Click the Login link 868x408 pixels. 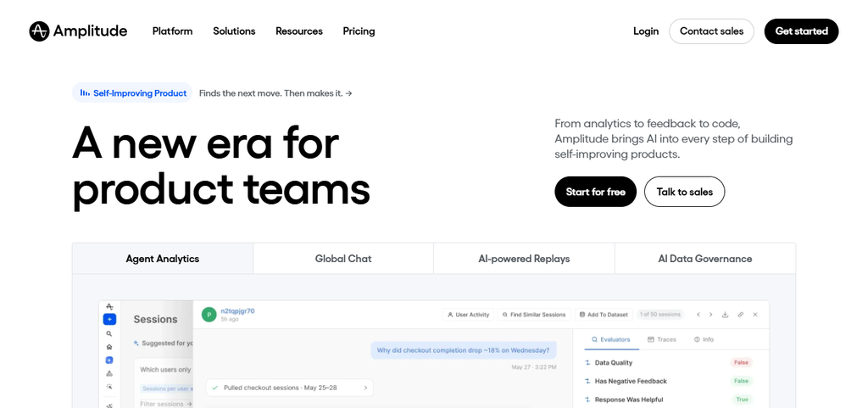(x=646, y=31)
